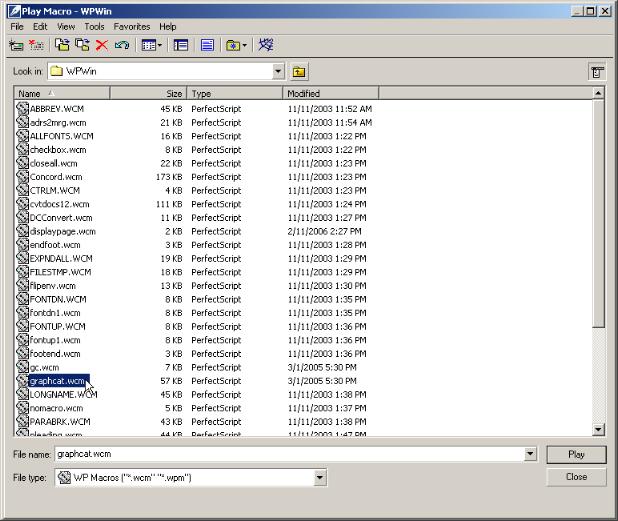The image size is (618, 521).
Task: Select the LONGNAME.WCM file
Action: click(63, 394)
